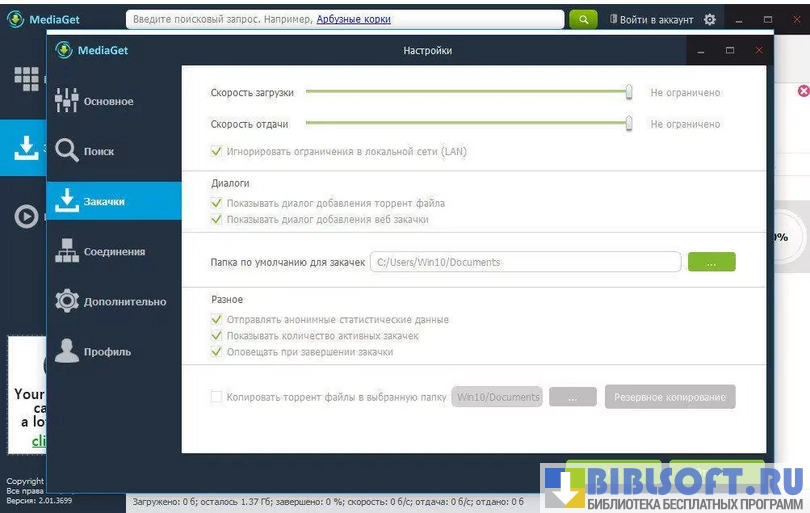
Task: Toggle Игнорировать ограничения в локальной сети checkbox
Action: pyautogui.click(x=216, y=152)
